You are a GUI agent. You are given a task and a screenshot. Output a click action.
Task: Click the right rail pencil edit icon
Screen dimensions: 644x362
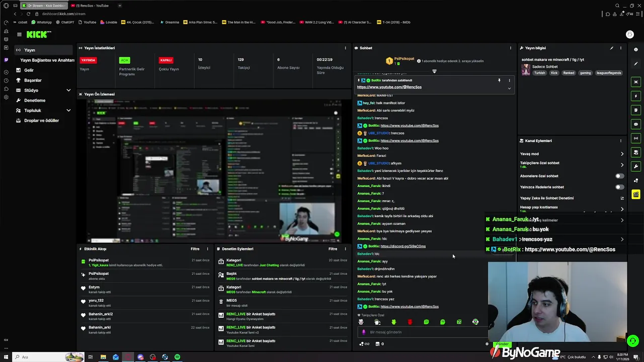636,63
